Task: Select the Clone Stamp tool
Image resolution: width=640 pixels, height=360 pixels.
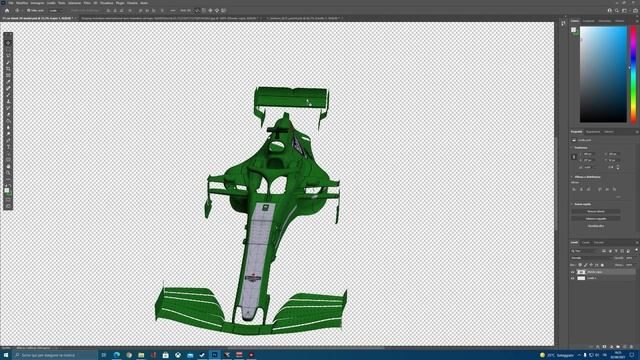Action: pos(8,101)
